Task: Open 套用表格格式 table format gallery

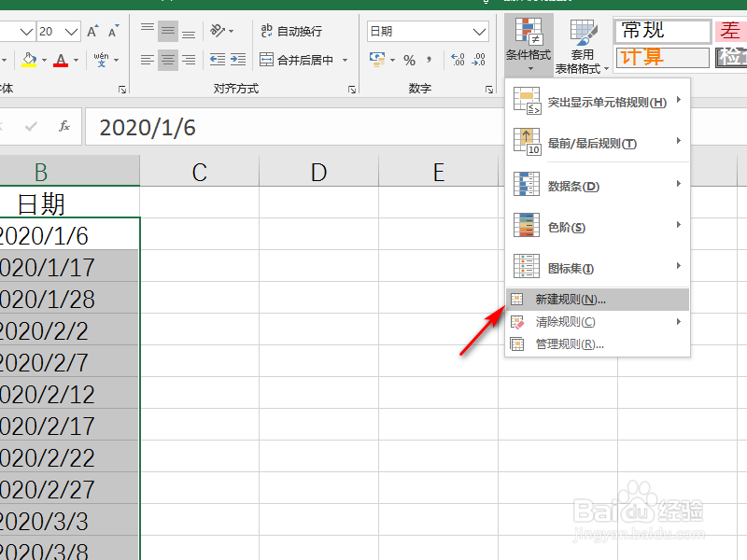Action: [582, 47]
